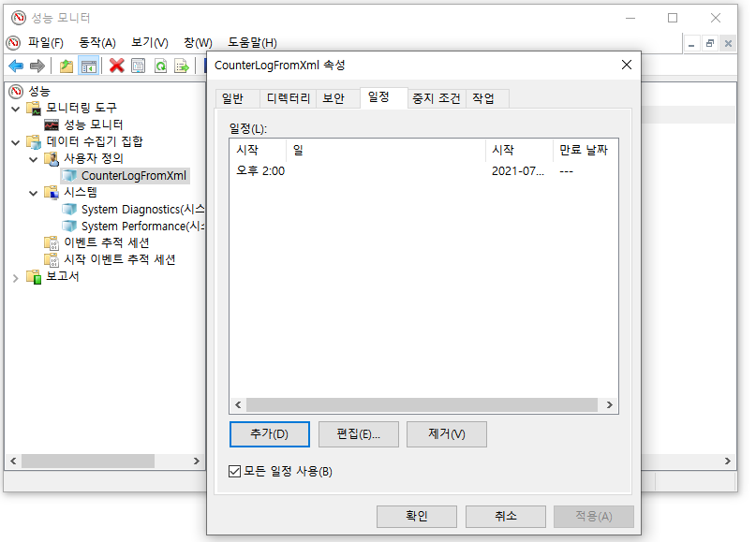Image resolution: width=756 pixels, height=542 pixels.
Task: Click the 보고서 folder icon
Action: tap(35, 276)
